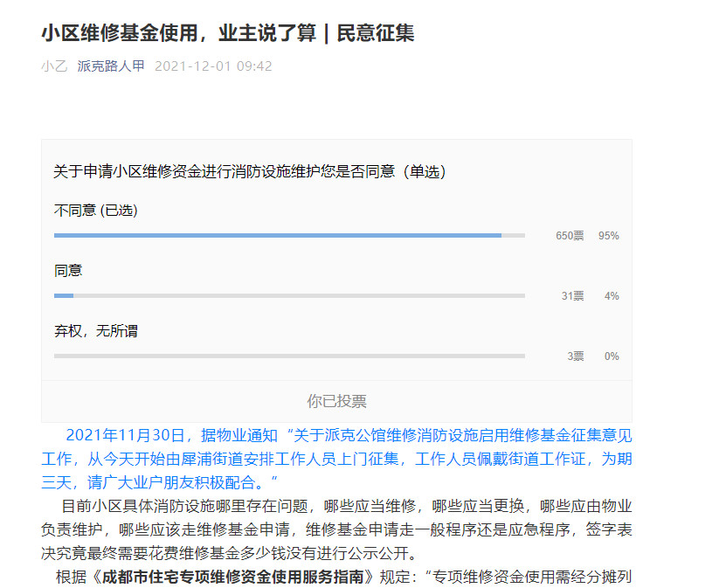Click the 31票 vote count
Viewport: 726px width, 588px height.
(572, 296)
